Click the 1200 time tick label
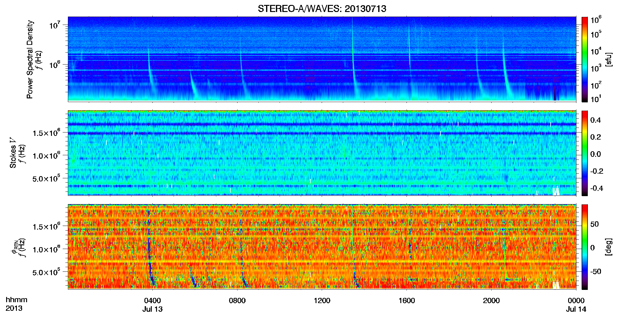 pos(322,301)
